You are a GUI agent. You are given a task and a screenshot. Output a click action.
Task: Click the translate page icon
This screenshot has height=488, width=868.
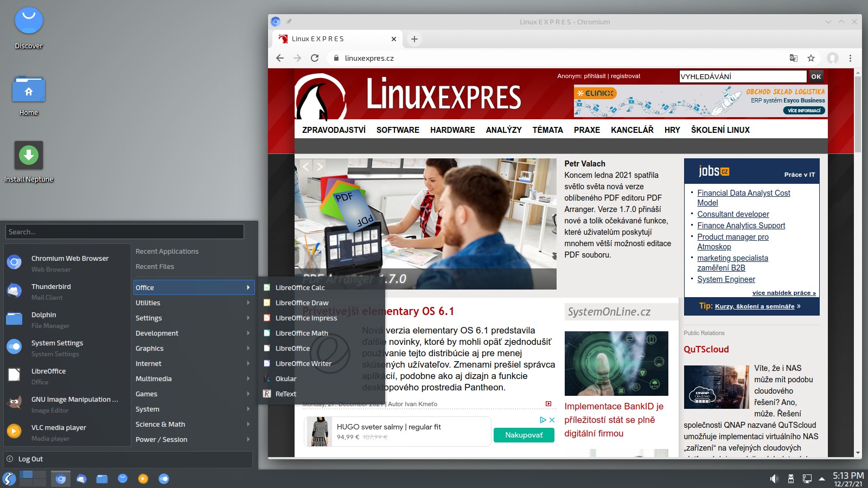pyautogui.click(x=794, y=58)
